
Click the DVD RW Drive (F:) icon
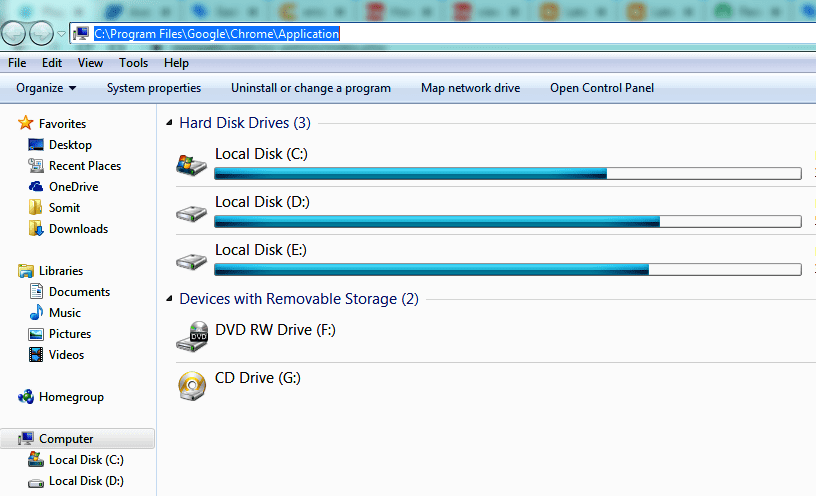(191, 338)
